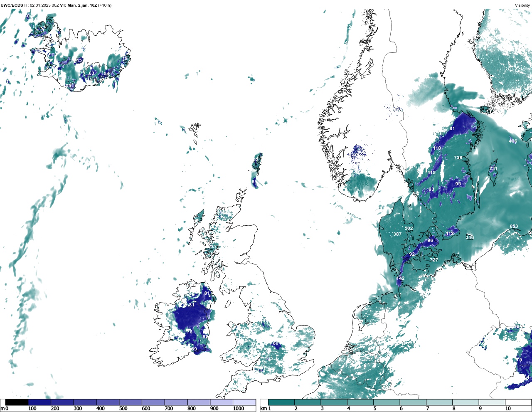Click the 'm0' legend unit label
Image resolution: width=532 pixels, height=412 pixels.
[x=5, y=409]
